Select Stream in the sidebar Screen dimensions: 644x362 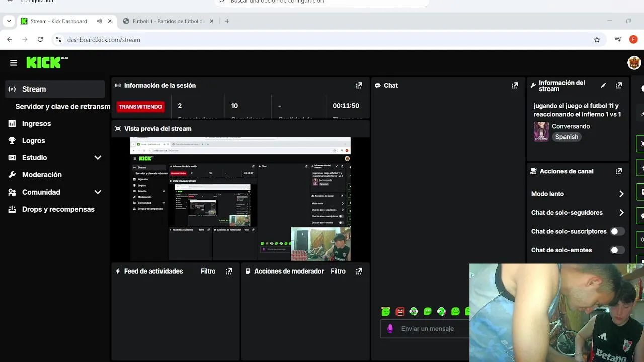tap(55, 89)
